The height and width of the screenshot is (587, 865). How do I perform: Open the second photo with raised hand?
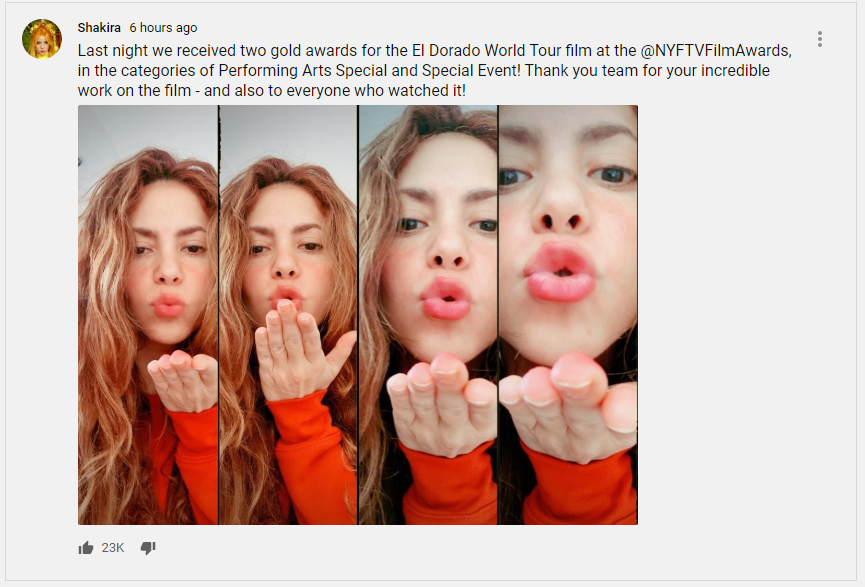[289, 315]
